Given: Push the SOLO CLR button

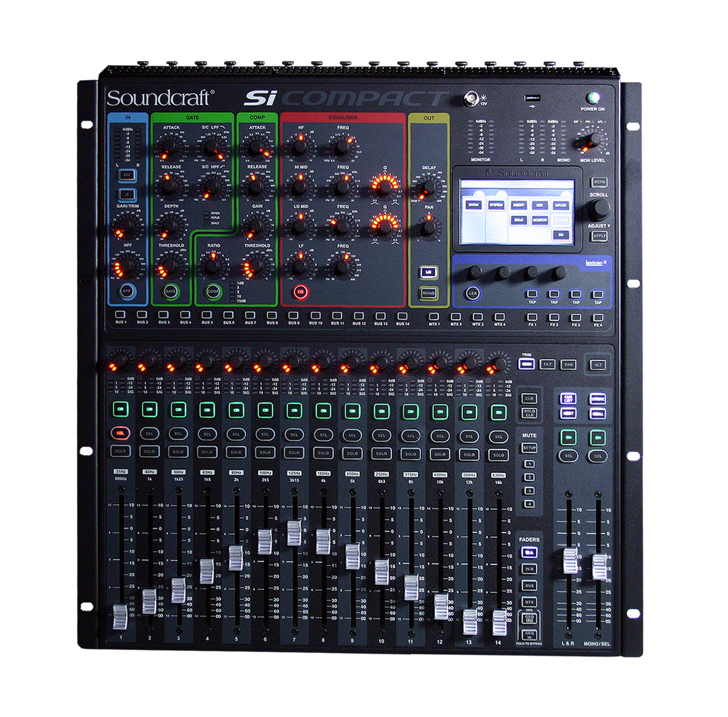Looking at the screenshot, I should coord(529,413).
